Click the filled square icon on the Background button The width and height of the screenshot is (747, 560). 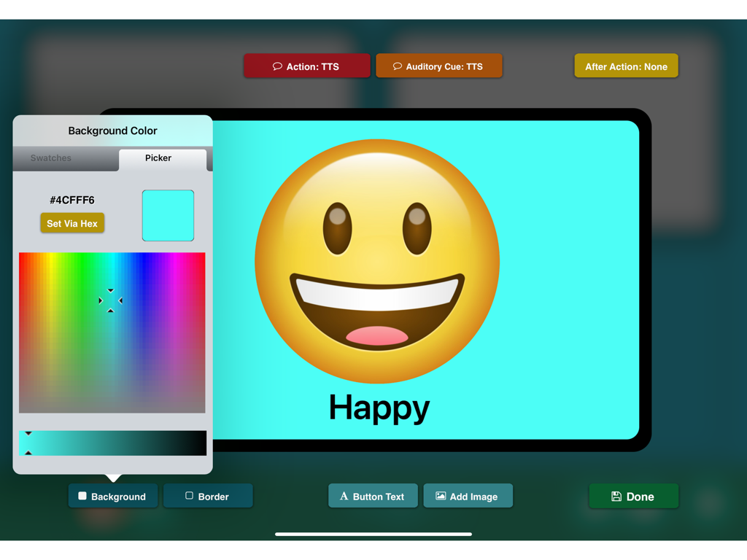pos(82,496)
